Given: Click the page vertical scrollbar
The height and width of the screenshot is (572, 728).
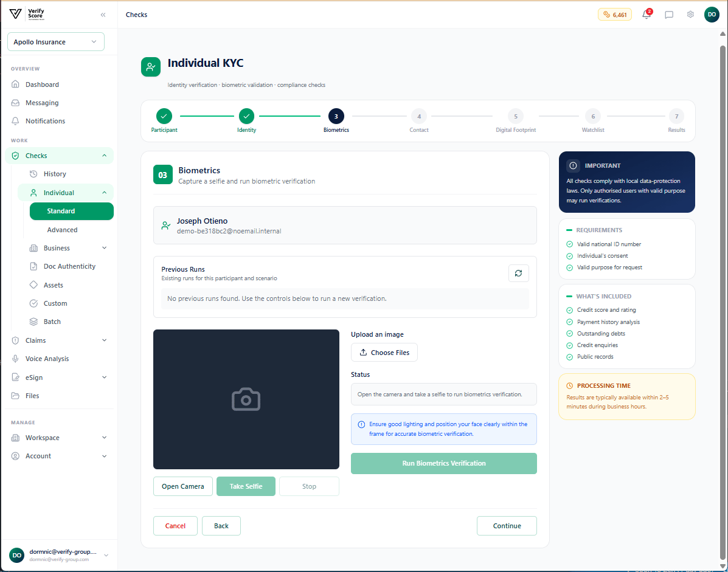Looking at the screenshot, I should pos(723,302).
